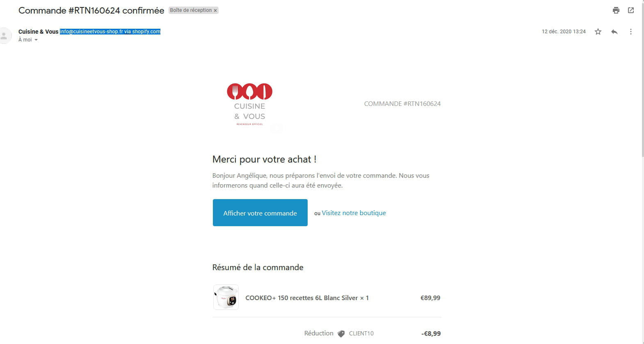Click the highlighted sender email address
The width and height of the screenshot is (644, 344).
[110, 32]
